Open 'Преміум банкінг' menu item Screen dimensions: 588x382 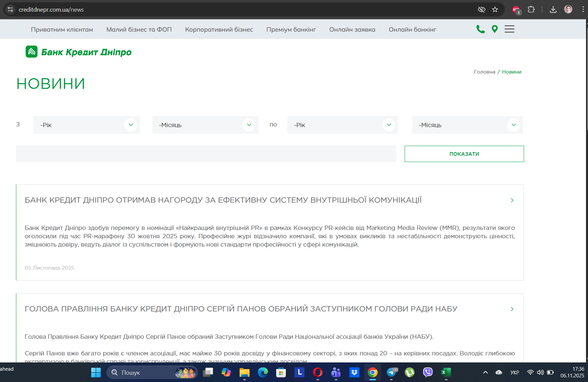[291, 30]
